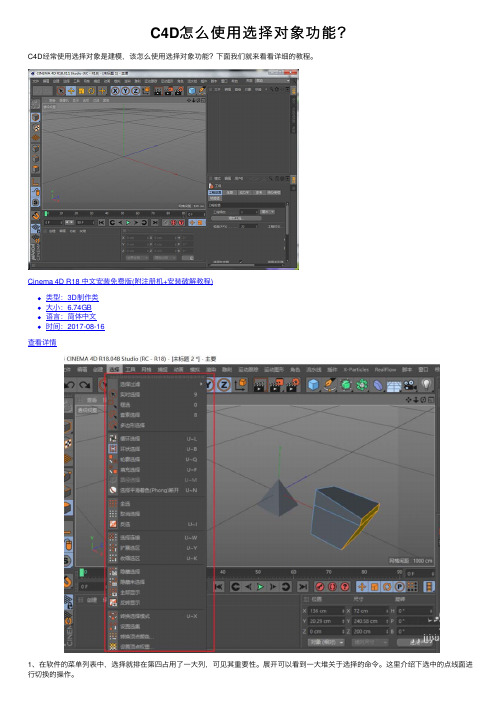Viewport: 504px width, 713px height.
Task: Click stepper arrows of X 136 cm field
Action: (x=343, y=611)
